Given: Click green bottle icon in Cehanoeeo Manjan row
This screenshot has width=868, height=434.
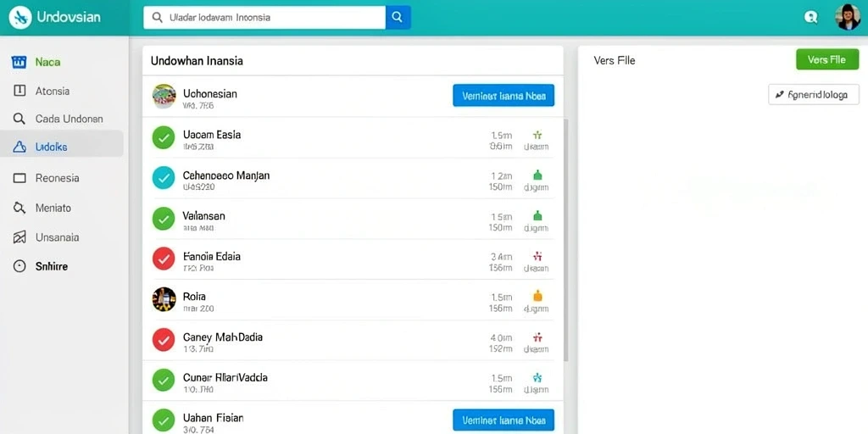Looking at the screenshot, I should (x=537, y=175).
